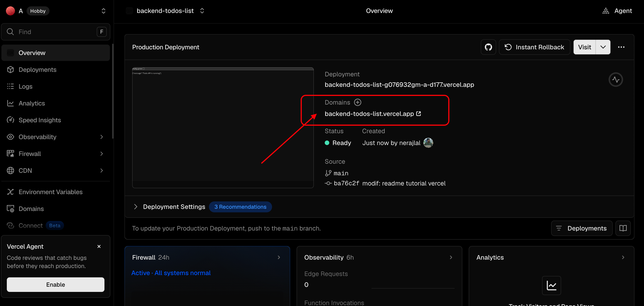The image size is (644, 306).
Task: Click the sidebar scrollbar
Action: [x=112, y=91]
